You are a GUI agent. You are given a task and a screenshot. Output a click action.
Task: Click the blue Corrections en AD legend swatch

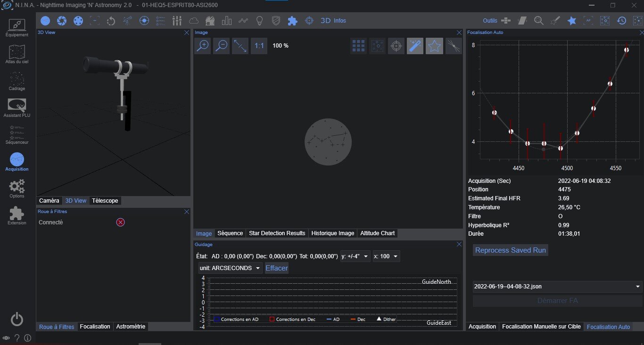coord(217,319)
